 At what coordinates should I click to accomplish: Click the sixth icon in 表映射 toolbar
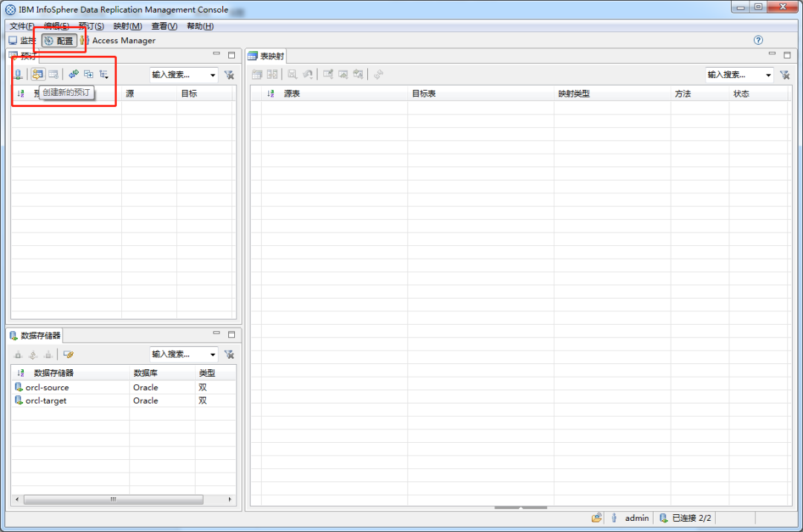pos(343,74)
